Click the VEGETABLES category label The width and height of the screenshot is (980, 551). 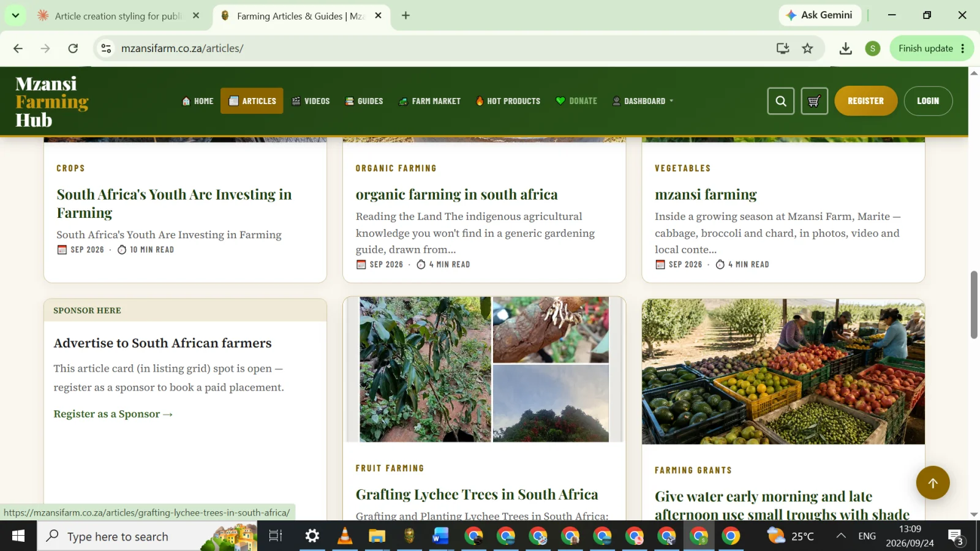pos(682,168)
